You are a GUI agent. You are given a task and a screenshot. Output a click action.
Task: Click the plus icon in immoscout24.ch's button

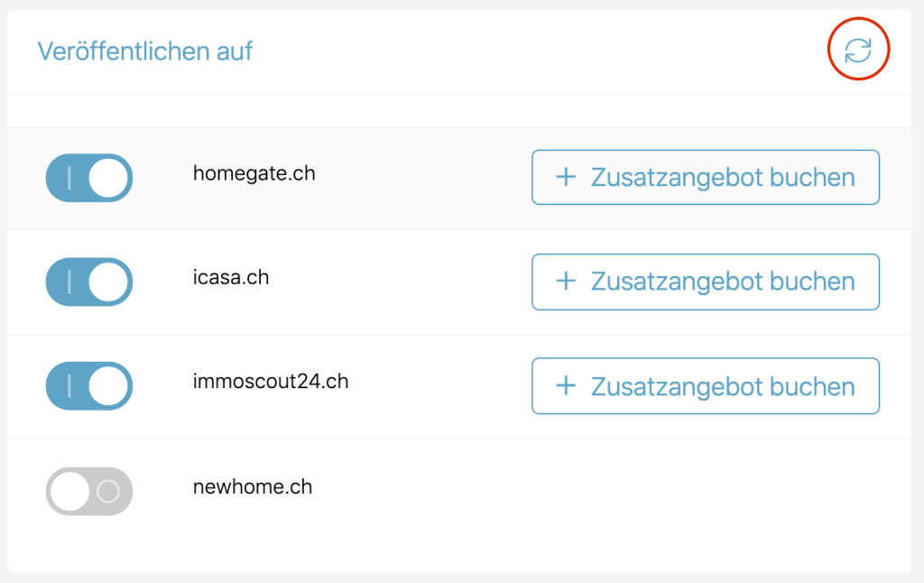click(x=566, y=386)
